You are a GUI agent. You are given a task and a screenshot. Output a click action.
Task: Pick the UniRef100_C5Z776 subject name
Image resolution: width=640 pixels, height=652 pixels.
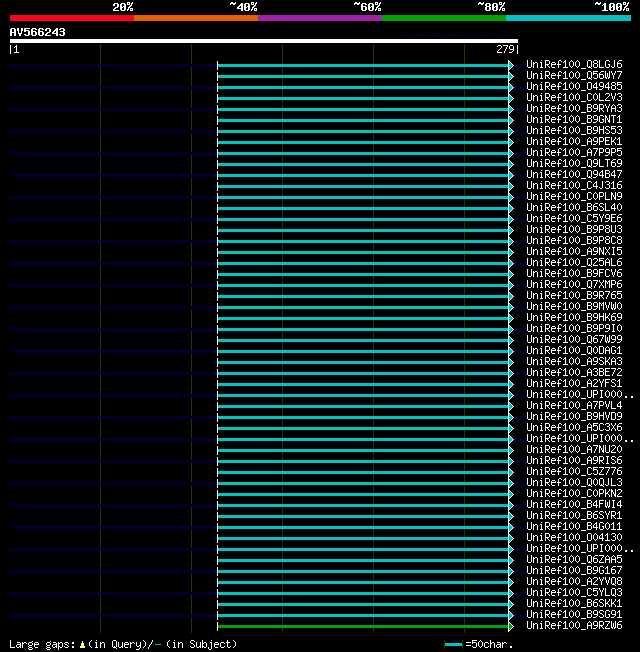574,472
